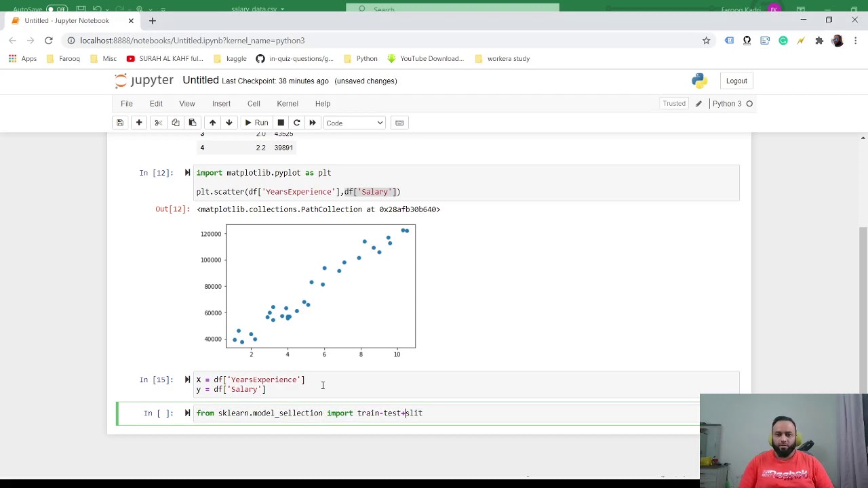
Task: Click the Python 3 kernel idle circle
Action: (749, 104)
